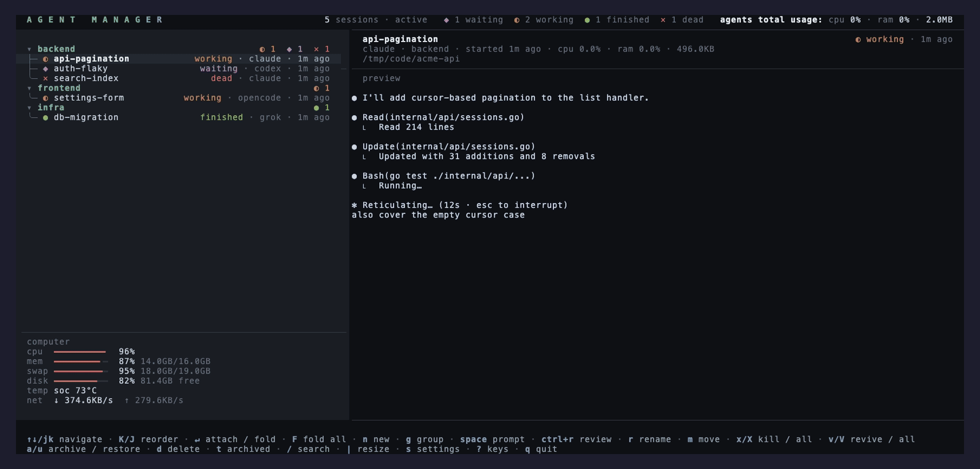Click the '5 sessions · active' header text
Viewport: 980px width, 469px height.
pos(376,20)
